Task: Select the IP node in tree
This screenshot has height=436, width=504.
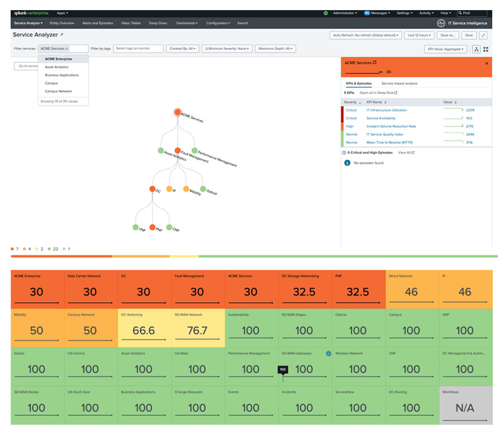Action: 169,189
